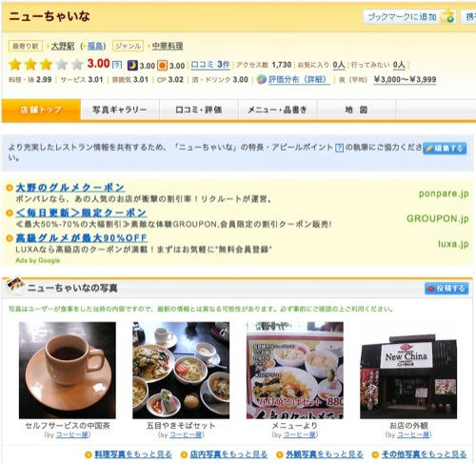Screen dimensions: 476x463
Task: Open 大野のグルメクーポン ad link
Action: coord(69,188)
